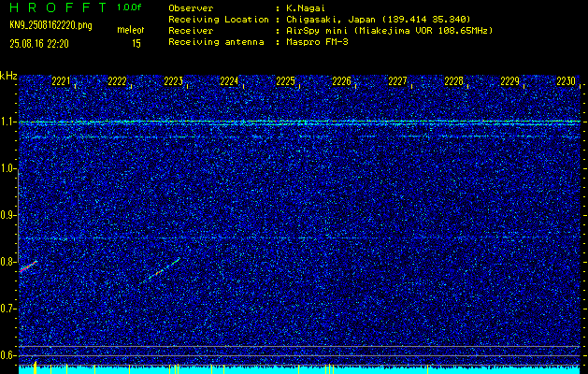The width and height of the screenshot is (588, 374).
Task: Select the 2223 time marker
Action: coord(173,81)
